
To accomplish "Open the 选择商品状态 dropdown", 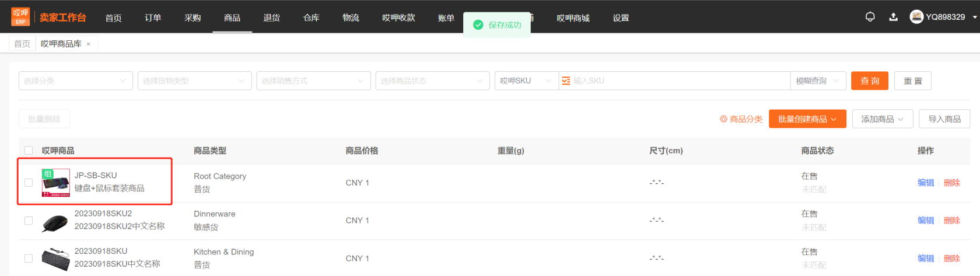I will 432,81.
